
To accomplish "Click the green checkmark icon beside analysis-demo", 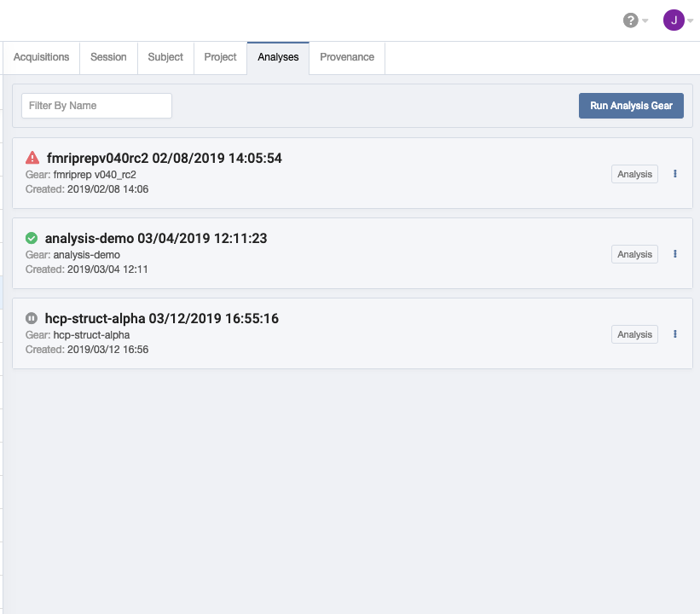I will click(x=32, y=238).
